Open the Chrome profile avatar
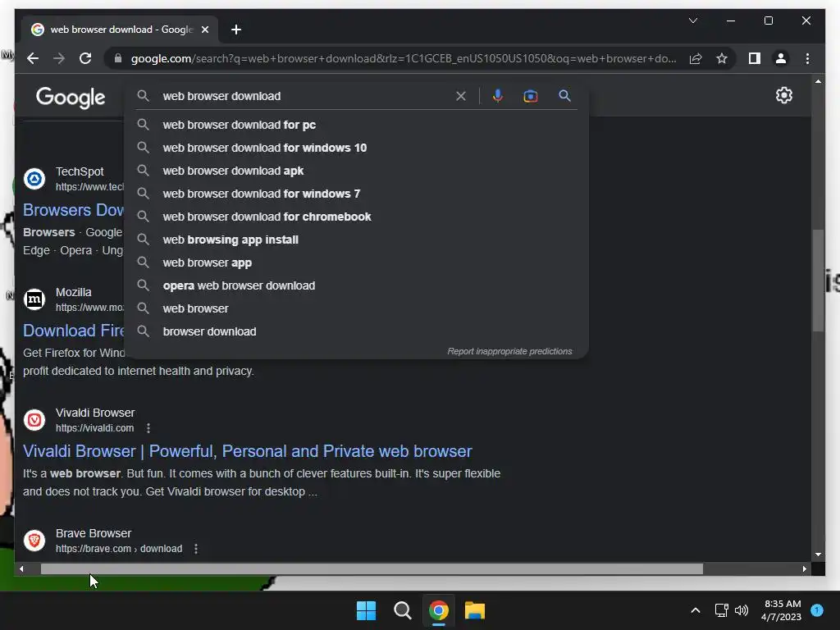Screen dimensions: 840x630 click(x=781, y=58)
